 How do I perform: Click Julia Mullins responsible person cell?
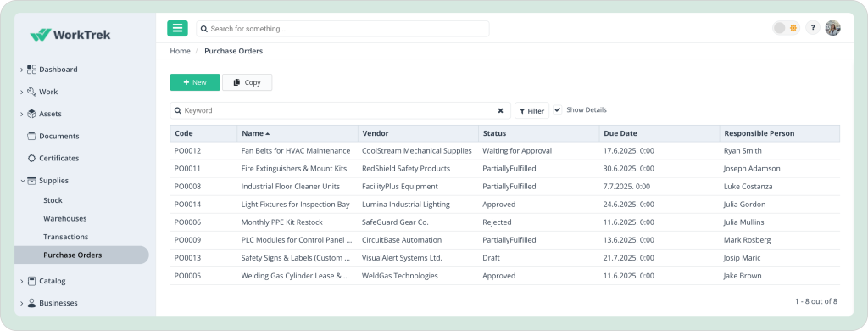pos(744,222)
